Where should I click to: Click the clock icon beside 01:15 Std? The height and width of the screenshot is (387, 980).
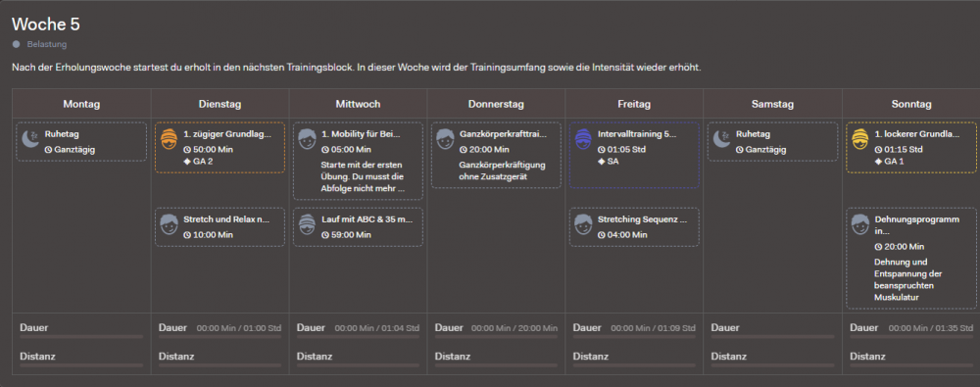(878, 150)
